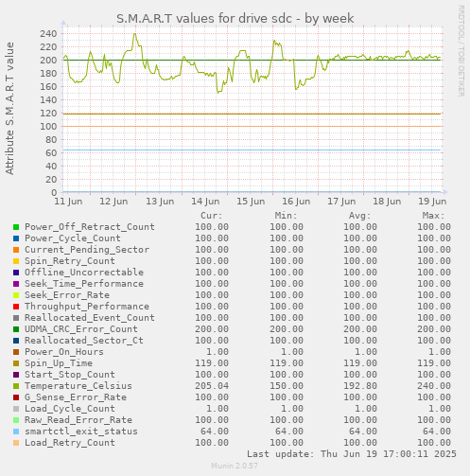Click the 240 y-axis tick label
The width and height of the screenshot is (470, 476).
(48, 34)
